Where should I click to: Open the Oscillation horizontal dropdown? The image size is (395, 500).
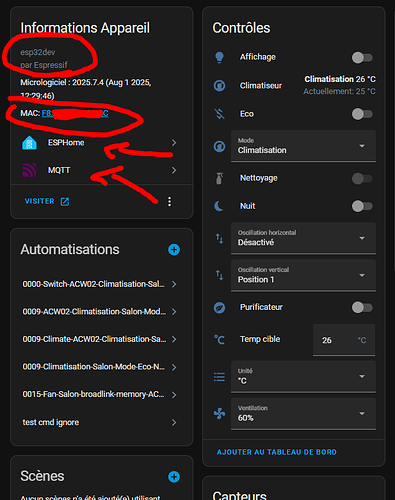(303, 238)
